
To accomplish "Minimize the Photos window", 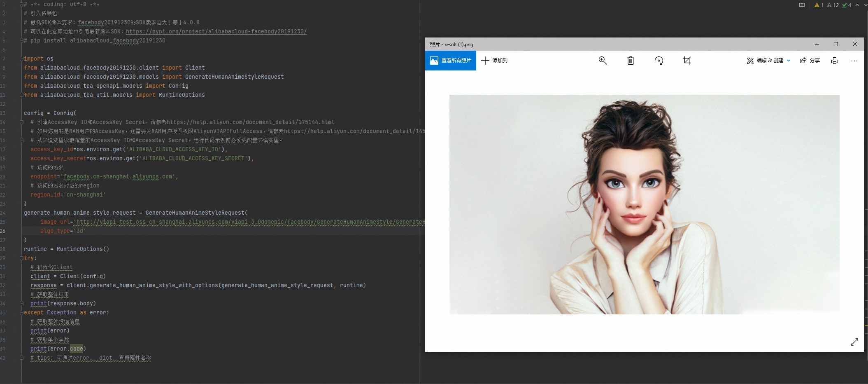I will coord(817,44).
